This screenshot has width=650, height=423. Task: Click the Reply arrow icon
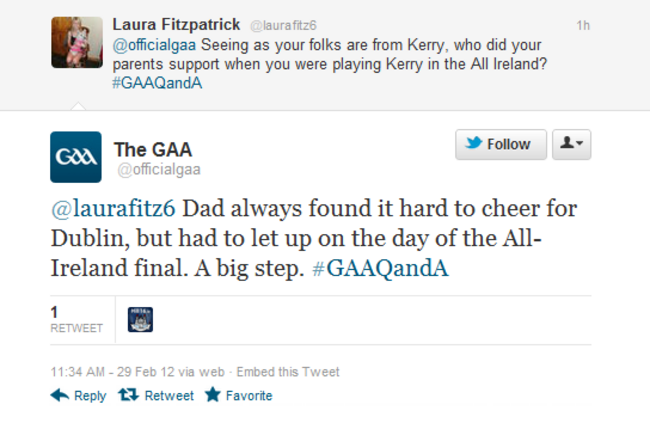pos(60,396)
